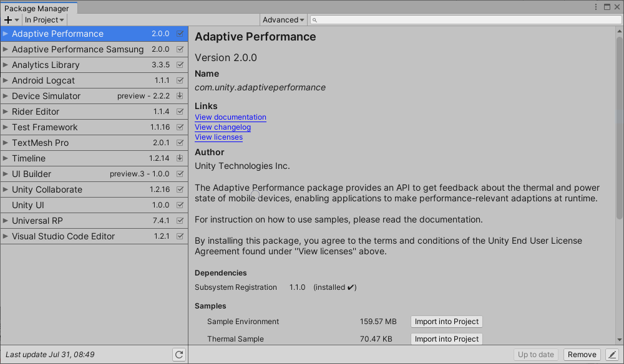Click the View documentation link
624x364 pixels.
[230, 117]
